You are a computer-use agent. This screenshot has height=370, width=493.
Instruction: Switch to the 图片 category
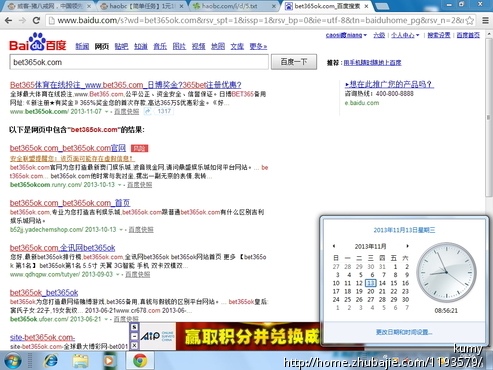179,46
